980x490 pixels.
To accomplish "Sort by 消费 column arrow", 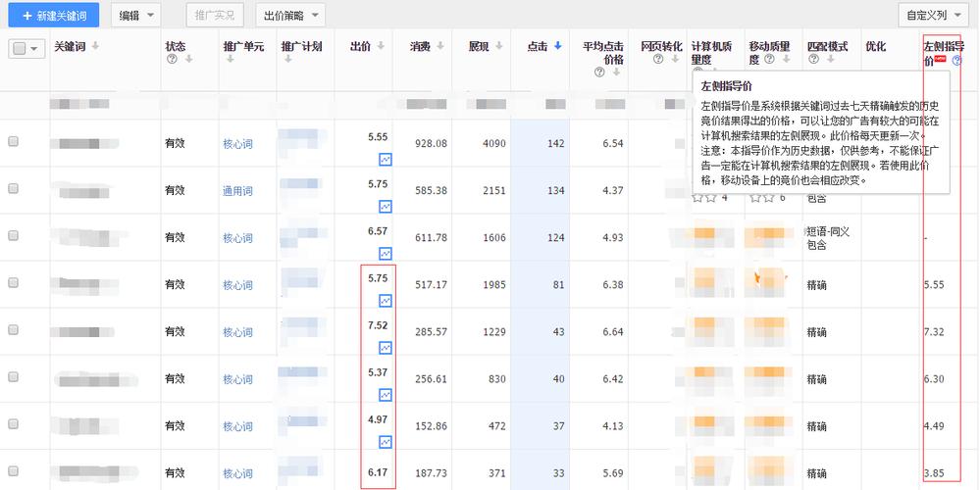I will pyautogui.click(x=440, y=46).
